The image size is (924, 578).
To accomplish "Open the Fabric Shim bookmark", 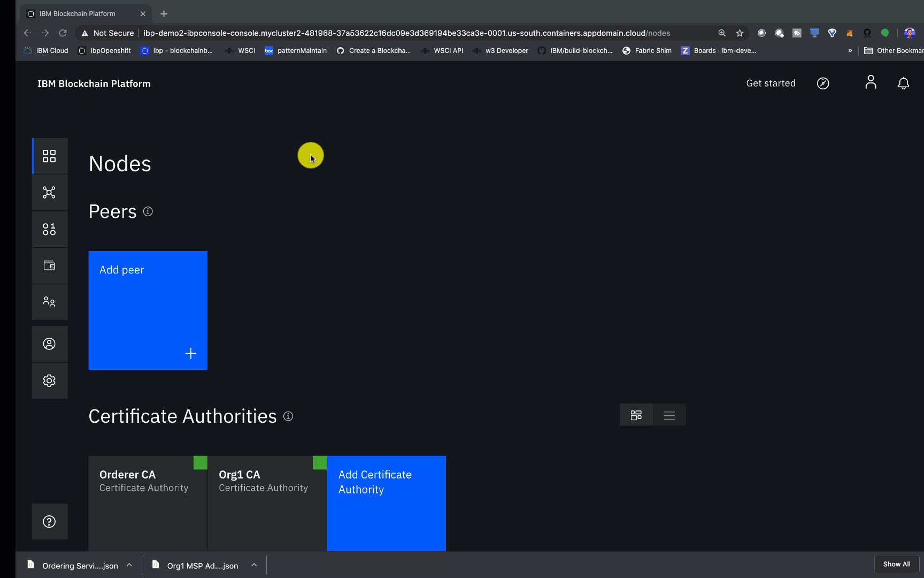I will (x=647, y=51).
